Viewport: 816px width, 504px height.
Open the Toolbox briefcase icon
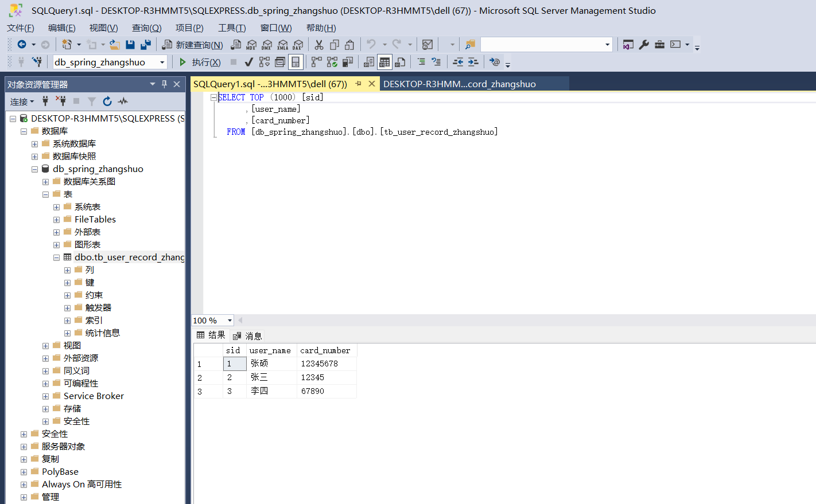[x=659, y=45]
